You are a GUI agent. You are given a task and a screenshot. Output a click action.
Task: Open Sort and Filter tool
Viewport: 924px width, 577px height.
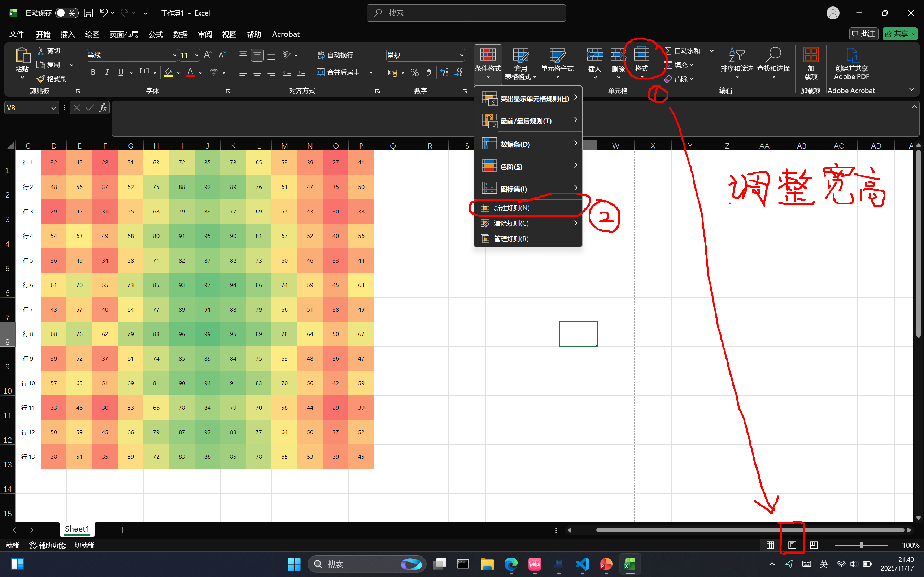[737, 63]
